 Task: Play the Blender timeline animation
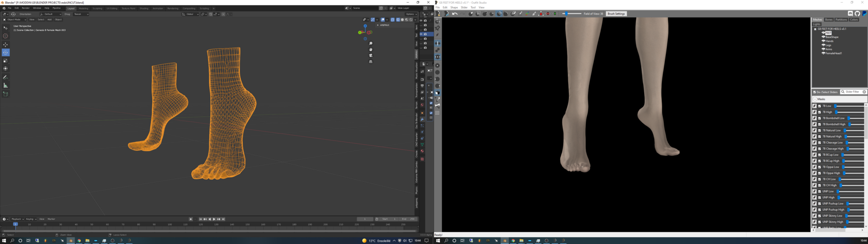click(x=214, y=219)
